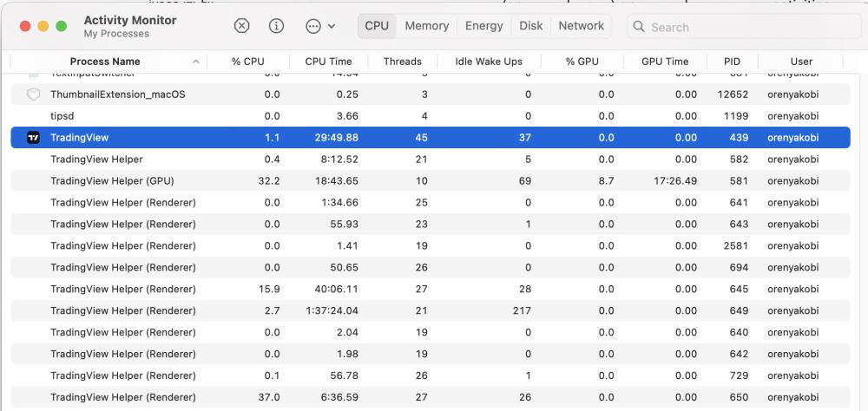
Task: Show the Network tab
Action: 582,26
